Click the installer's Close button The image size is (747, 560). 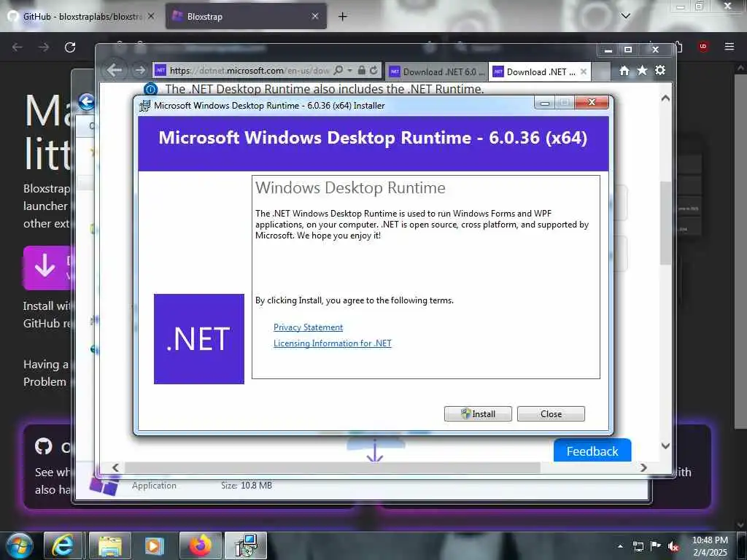(x=551, y=414)
